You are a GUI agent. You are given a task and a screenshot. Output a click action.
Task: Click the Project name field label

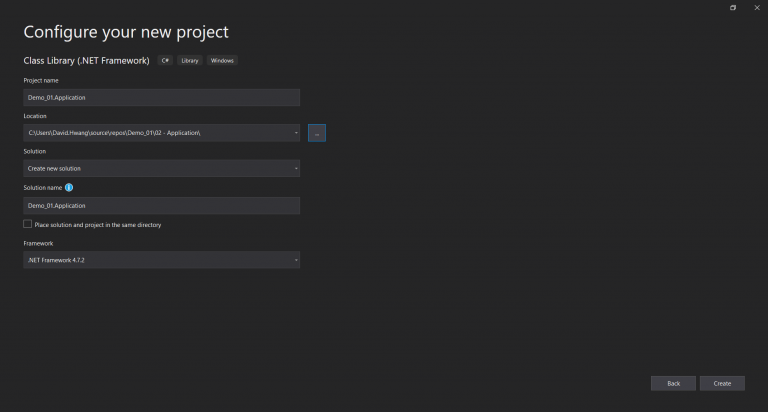pyautogui.click(x=41, y=80)
